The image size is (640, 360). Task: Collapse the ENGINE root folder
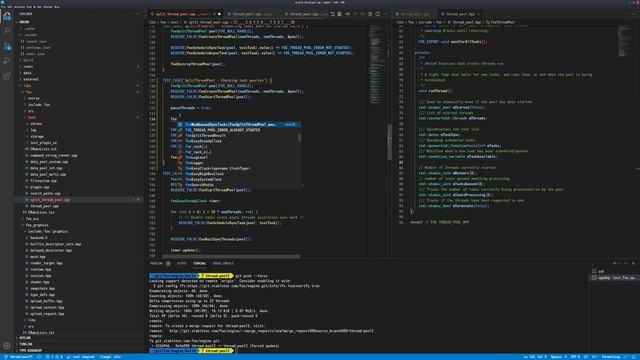24,22
